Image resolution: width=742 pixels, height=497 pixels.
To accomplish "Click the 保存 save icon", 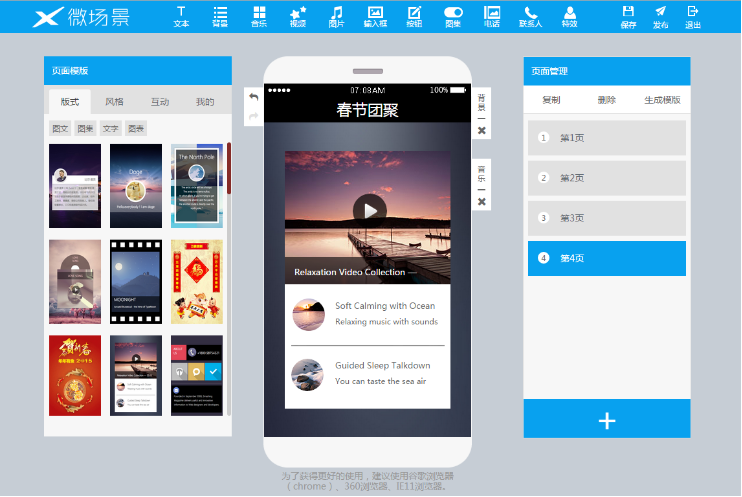I will point(628,16).
